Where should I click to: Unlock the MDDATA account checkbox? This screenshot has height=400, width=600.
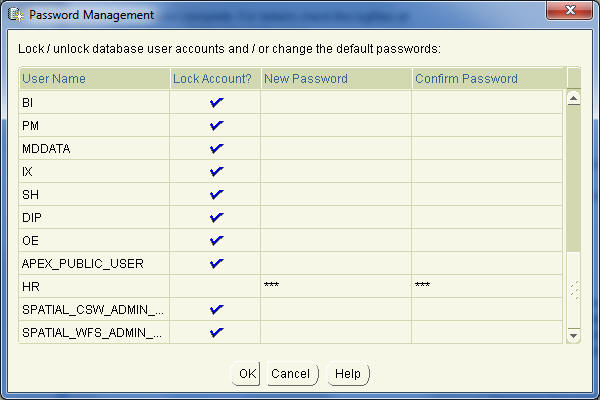tap(216, 149)
